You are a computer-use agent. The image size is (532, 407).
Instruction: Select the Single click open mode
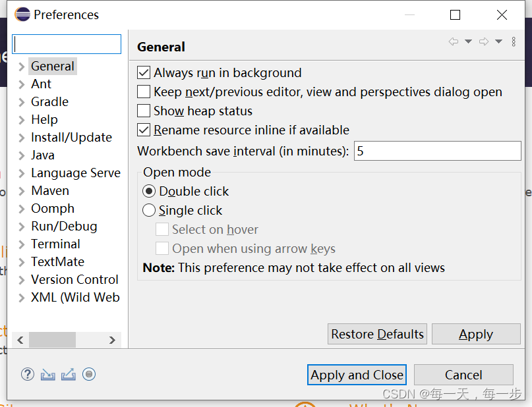coord(150,211)
